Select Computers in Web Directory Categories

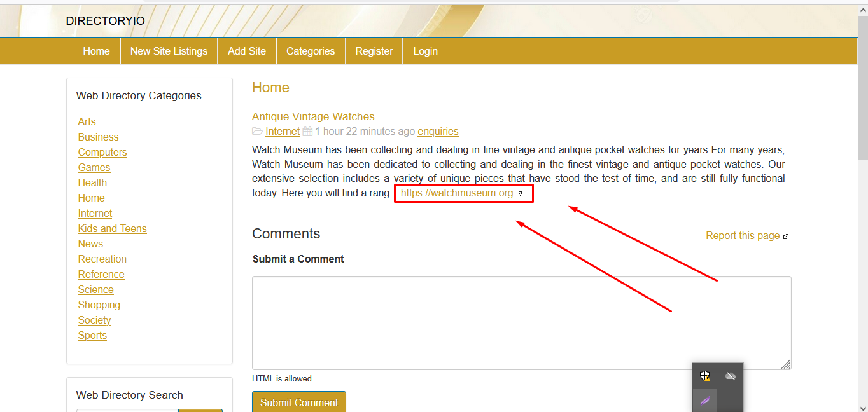102,153
